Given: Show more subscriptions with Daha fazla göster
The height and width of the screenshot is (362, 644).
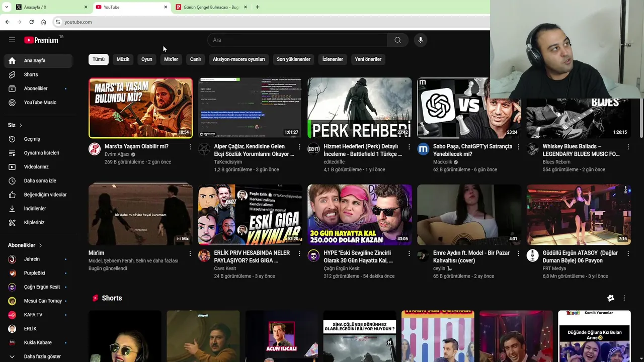Looking at the screenshot, I should pos(38,356).
